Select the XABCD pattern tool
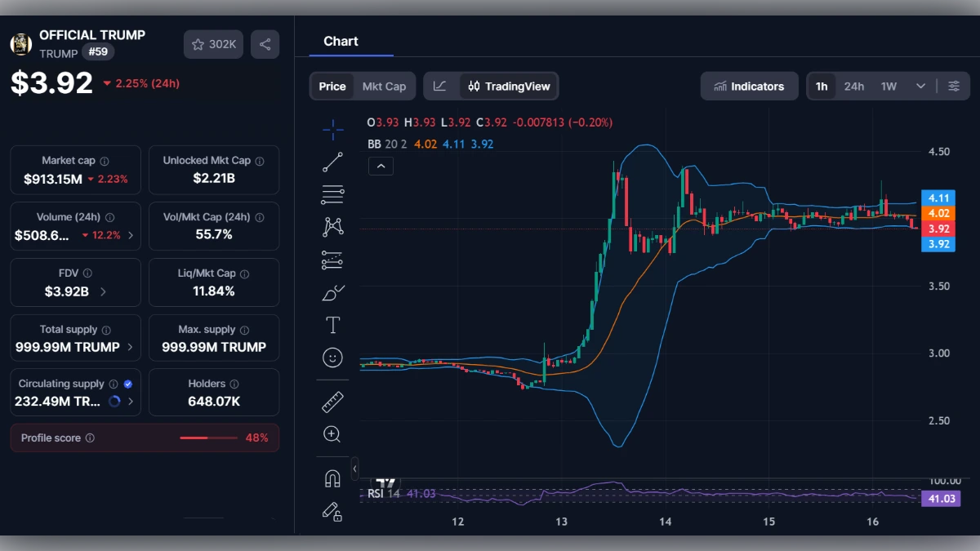This screenshot has height=551, width=980. (332, 227)
